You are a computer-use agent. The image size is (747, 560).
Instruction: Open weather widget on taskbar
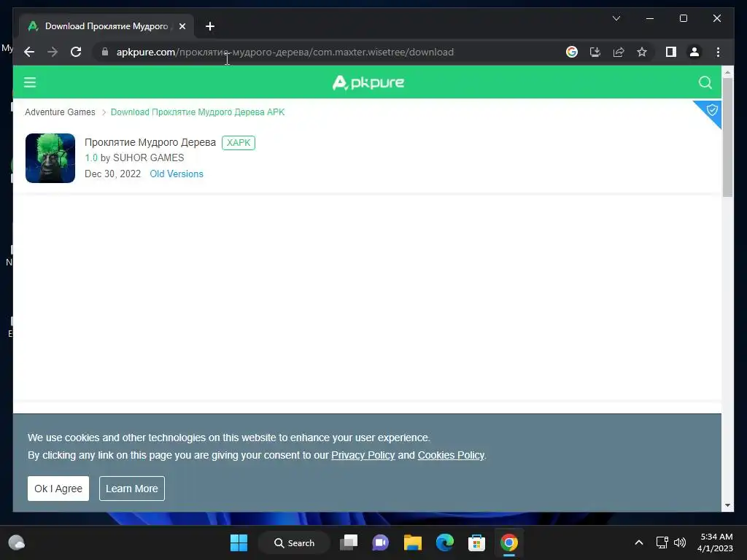(17, 542)
